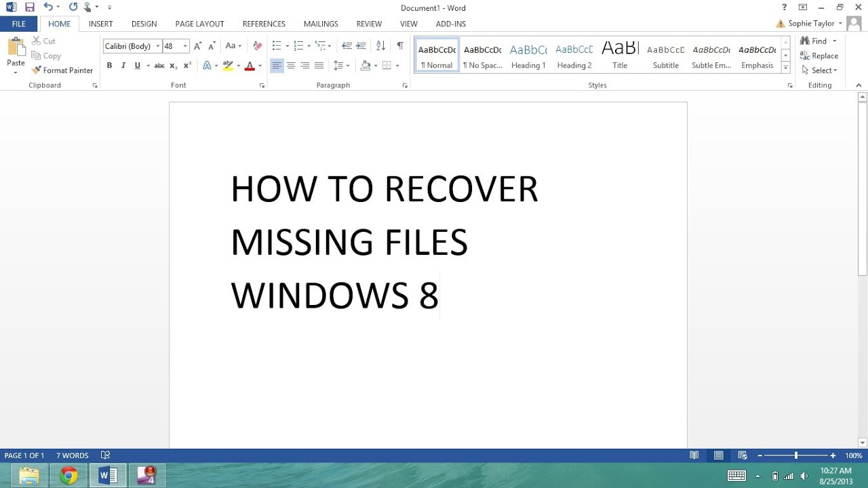
Task: Open Text Effects and Typography
Action: click(208, 66)
